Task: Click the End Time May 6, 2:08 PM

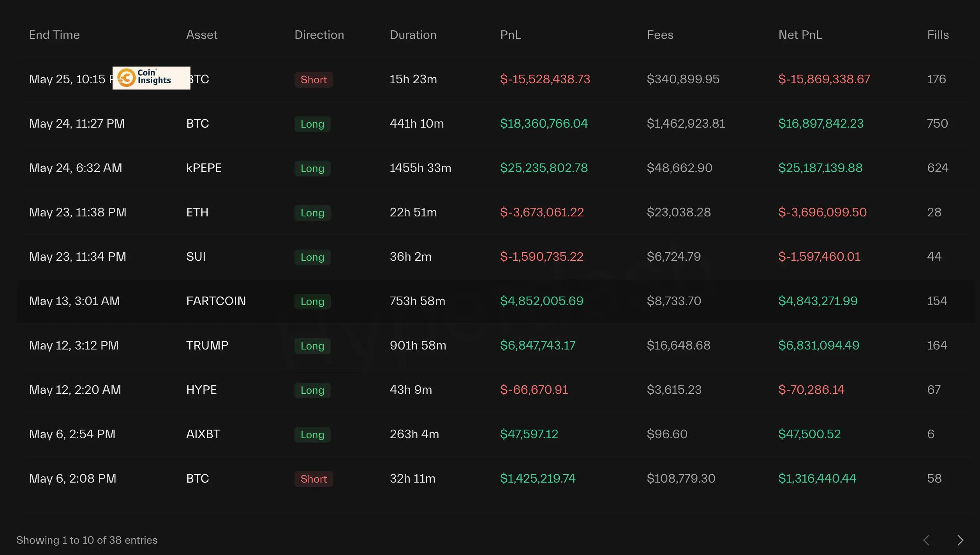Action: pos(73,478)
